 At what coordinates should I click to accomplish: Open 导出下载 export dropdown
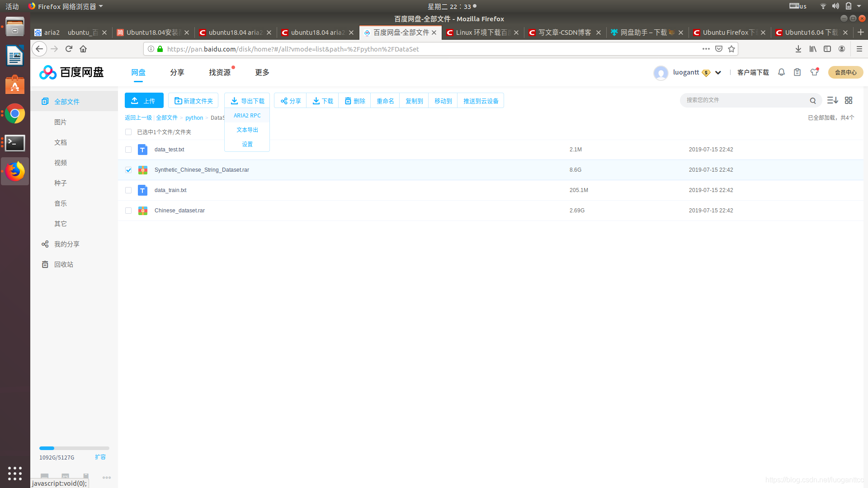(x=247, y=101)
